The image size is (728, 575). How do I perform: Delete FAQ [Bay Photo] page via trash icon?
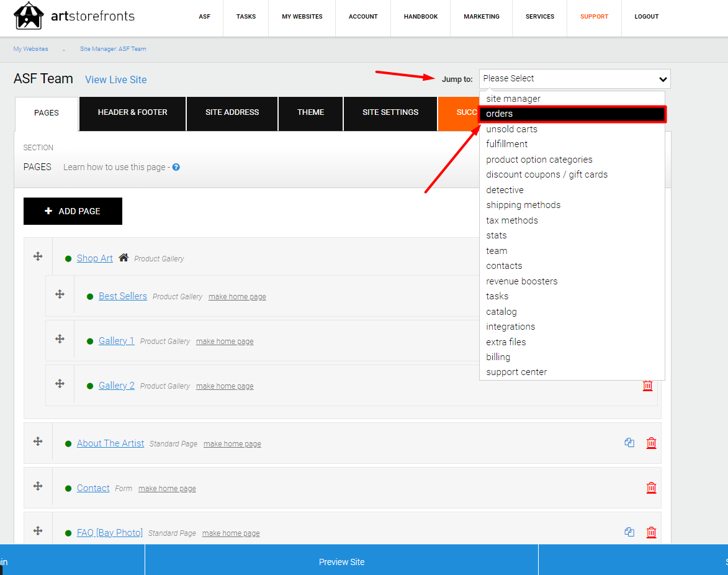click(652, 532)
